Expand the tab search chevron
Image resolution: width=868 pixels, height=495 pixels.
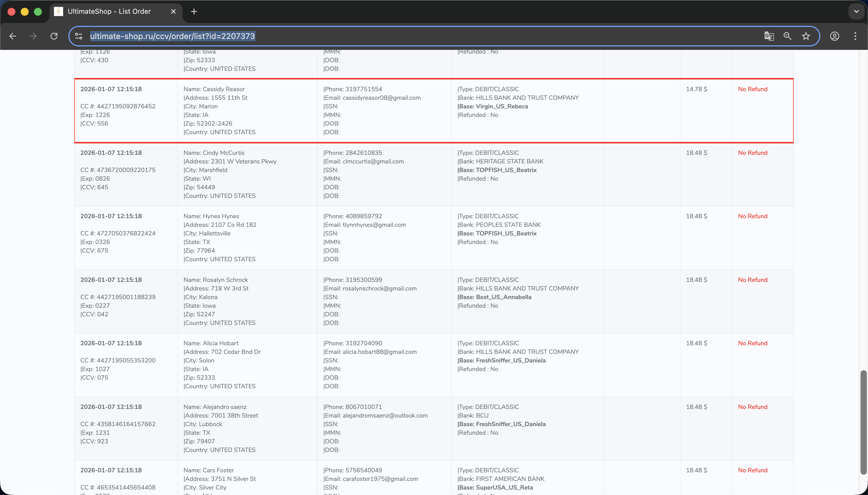(x=856, y=11)
